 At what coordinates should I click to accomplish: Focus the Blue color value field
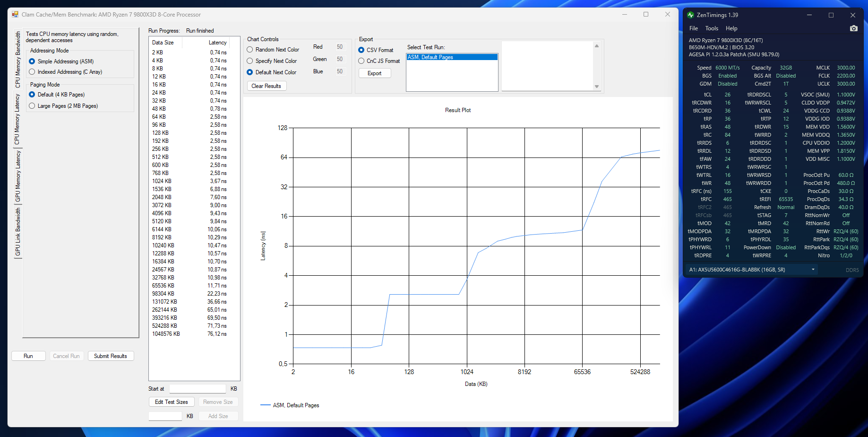(340, 71)
